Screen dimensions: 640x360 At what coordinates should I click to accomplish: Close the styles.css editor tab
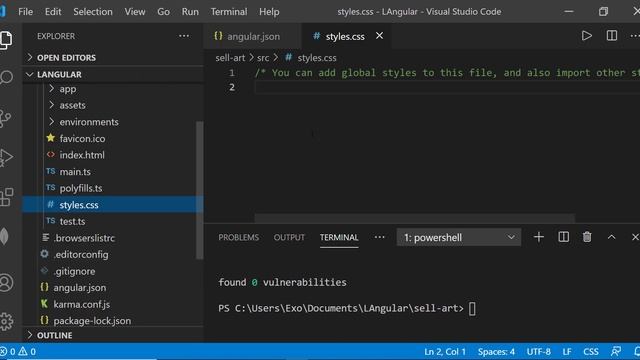click(x=379, y=36)
